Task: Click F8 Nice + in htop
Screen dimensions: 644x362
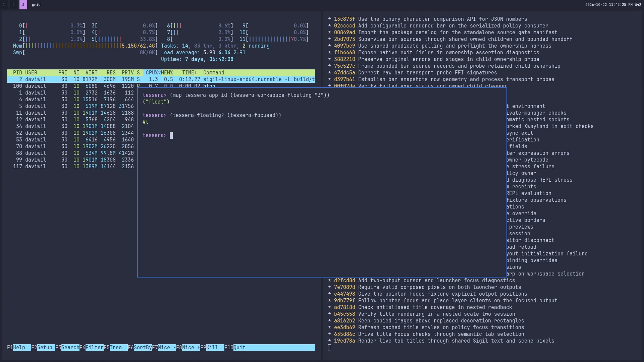Action: 188,348
